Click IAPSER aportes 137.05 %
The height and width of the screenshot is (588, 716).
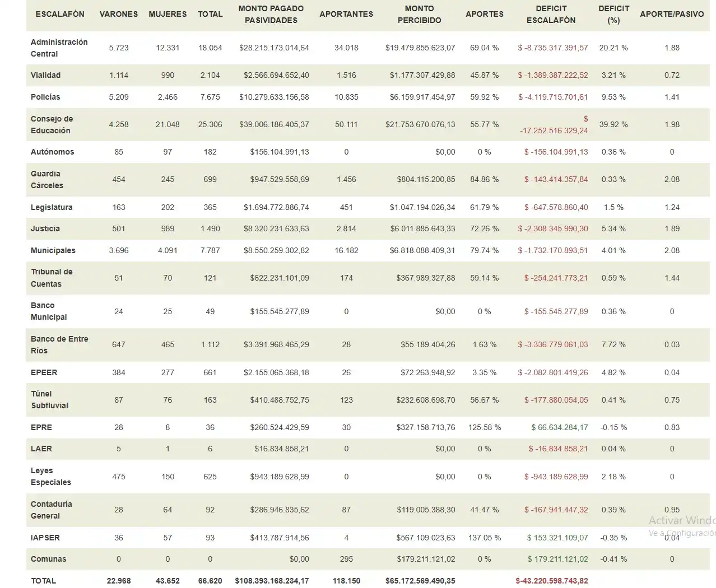(x=485, y=538)
